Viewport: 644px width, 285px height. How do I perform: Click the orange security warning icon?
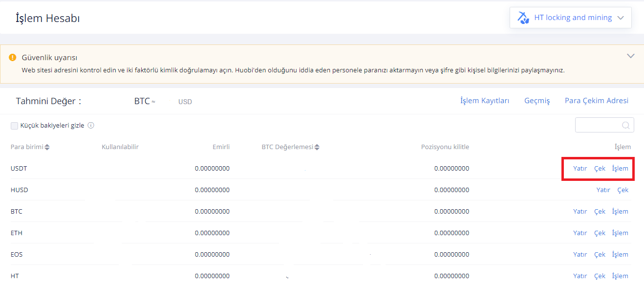pyautogui.click(x=13, y=58)
